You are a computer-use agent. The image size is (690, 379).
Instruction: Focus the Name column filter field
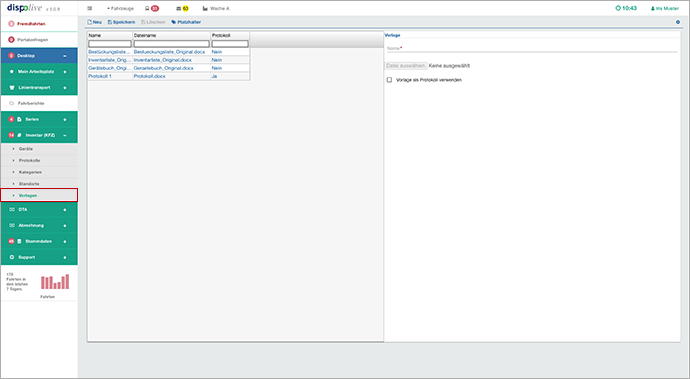110,44
